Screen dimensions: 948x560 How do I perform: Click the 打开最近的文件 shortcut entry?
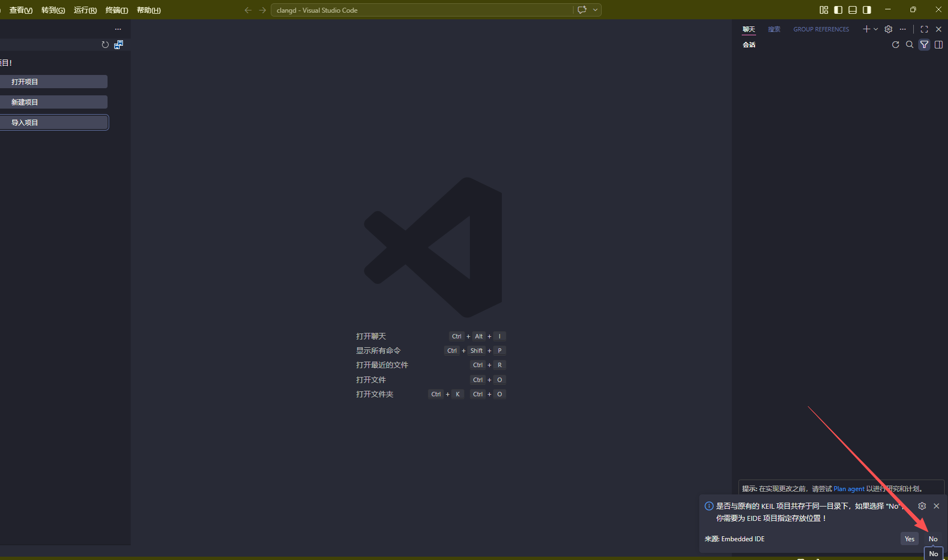[382, 365]
